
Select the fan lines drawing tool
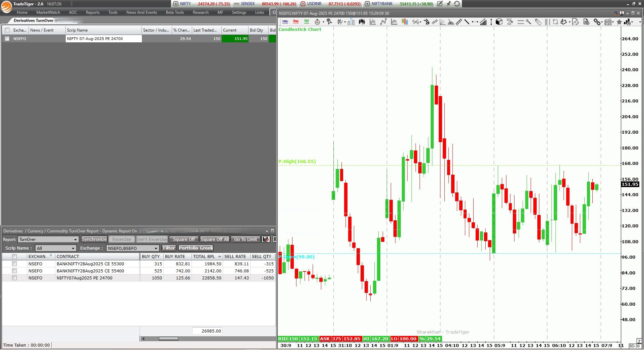pyautogui.click(x=443, y=22)
